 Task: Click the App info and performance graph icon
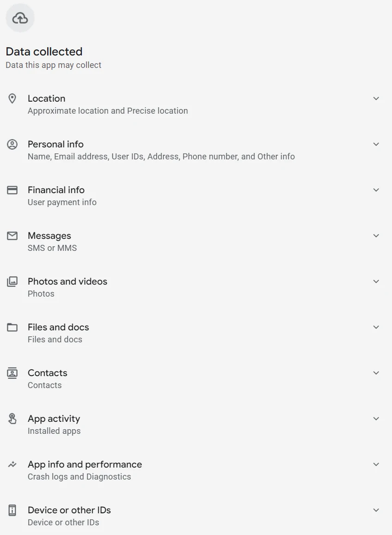[12, 464]
